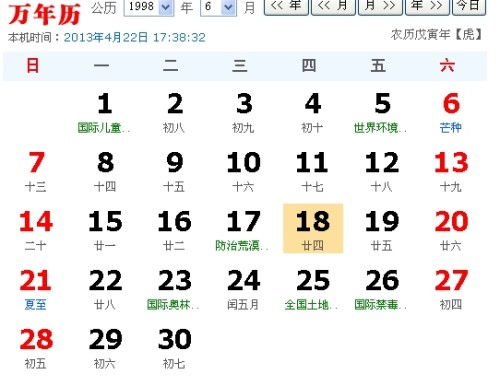Select date 24 闰五月

point(243,289)
